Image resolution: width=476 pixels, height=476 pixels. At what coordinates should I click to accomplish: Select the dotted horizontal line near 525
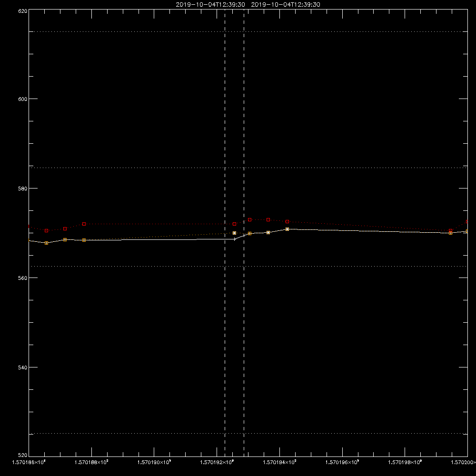(248, 434)
